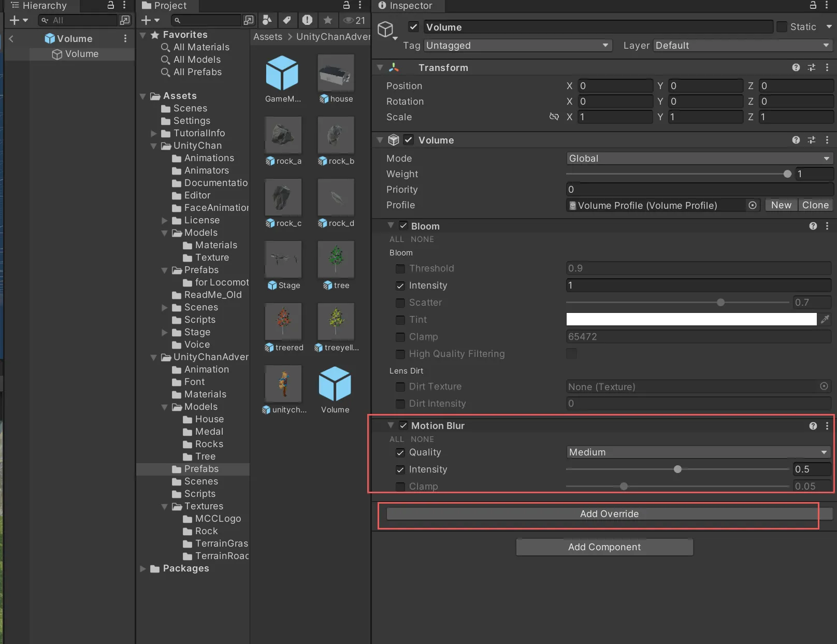Image resolution: width=837 pixels, height=644 pixels.
Task: Click the Bloom Tint eyedropper icon
Action: [825, 319]
